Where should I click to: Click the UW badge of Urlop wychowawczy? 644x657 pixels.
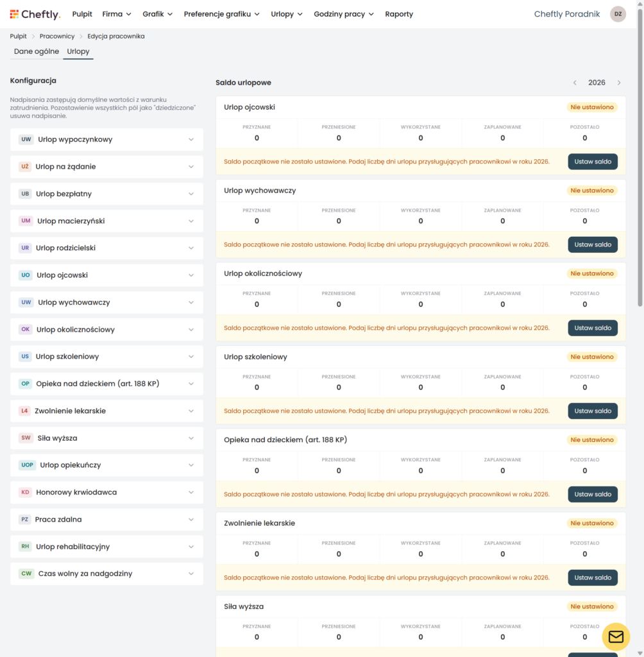(26, 303)
